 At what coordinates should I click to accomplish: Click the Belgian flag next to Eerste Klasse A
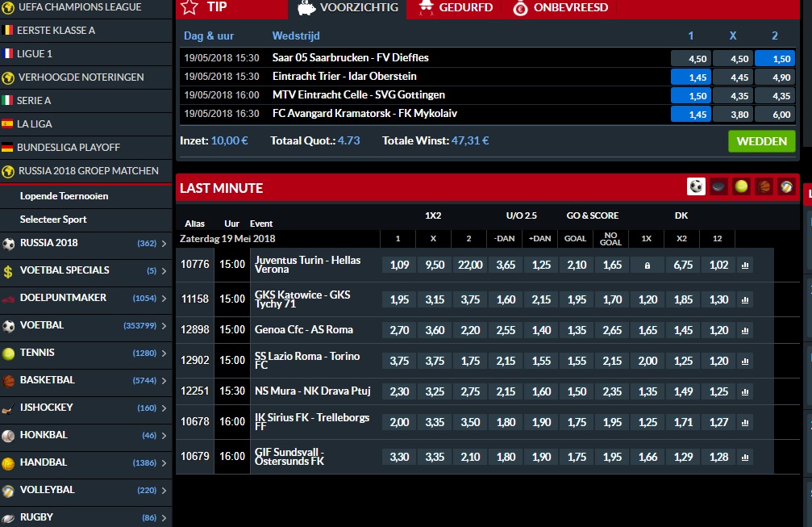pos(7,30)
